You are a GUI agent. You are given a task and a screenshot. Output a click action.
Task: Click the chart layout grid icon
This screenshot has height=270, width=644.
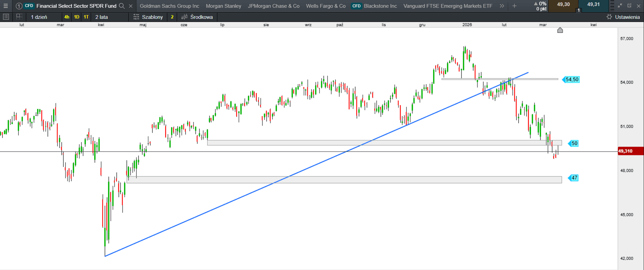(x=19, y=17)
